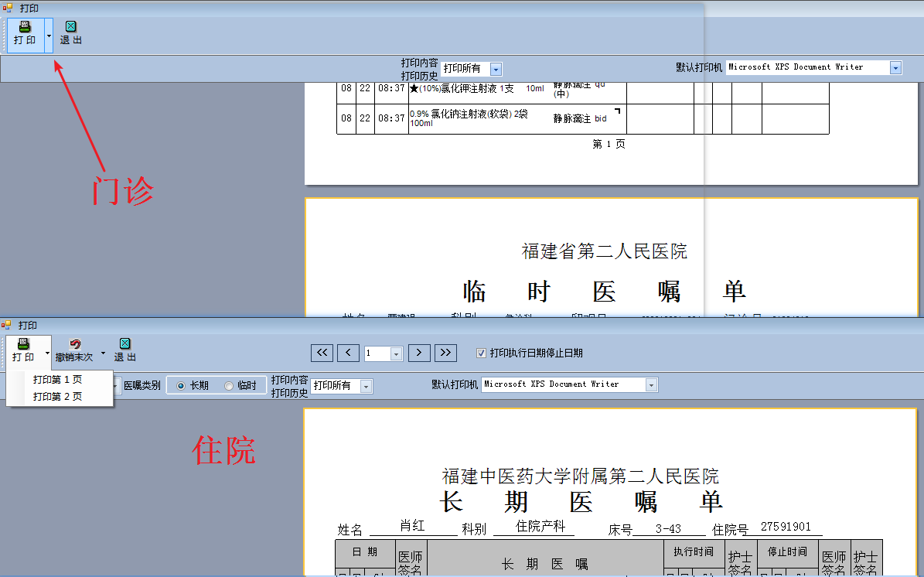
Task: Open outpatient print content combo box 打印所有
Action: (x=472, y=69)
